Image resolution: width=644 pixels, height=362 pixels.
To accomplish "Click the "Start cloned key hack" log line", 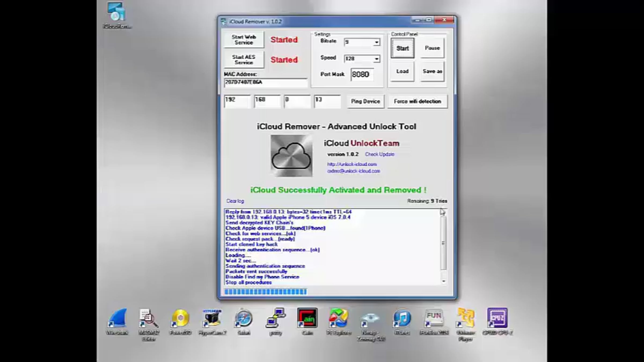I will pos(251,244).
